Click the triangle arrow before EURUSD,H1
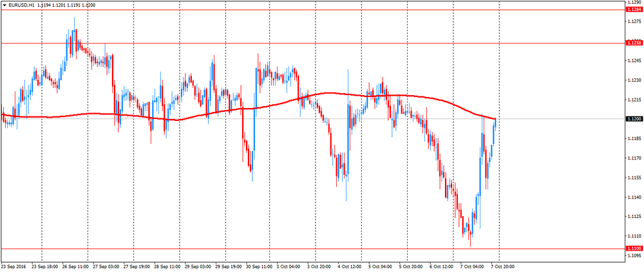 [x=5, y=5]
